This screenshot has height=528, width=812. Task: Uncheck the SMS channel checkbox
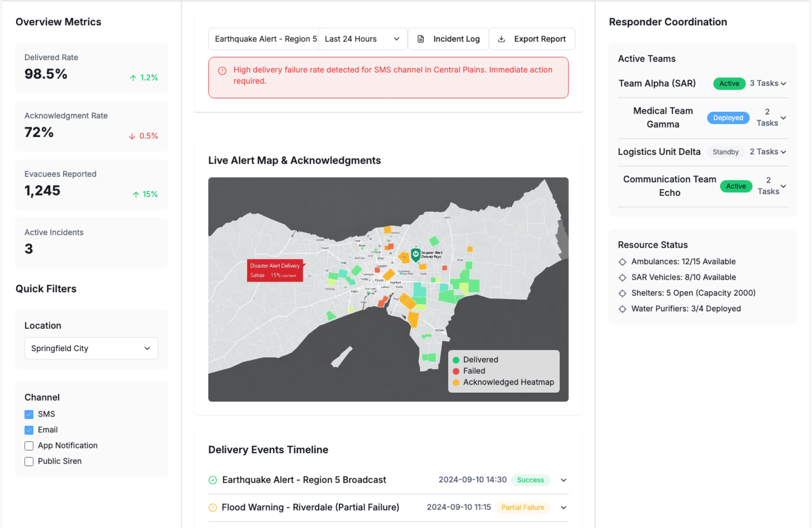[x=29, y=414]
